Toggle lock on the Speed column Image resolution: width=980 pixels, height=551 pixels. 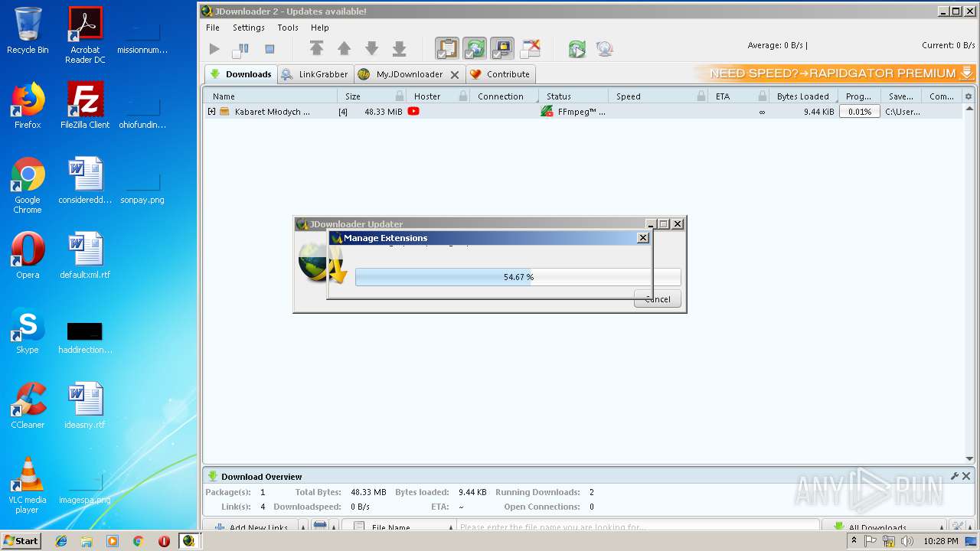click(x=701, y=96)
